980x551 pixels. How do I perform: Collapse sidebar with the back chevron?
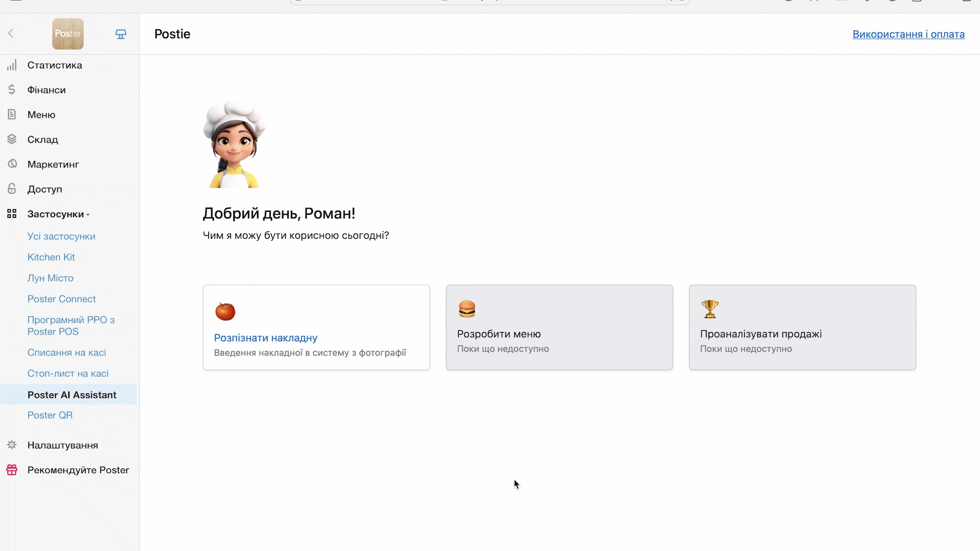11,34
